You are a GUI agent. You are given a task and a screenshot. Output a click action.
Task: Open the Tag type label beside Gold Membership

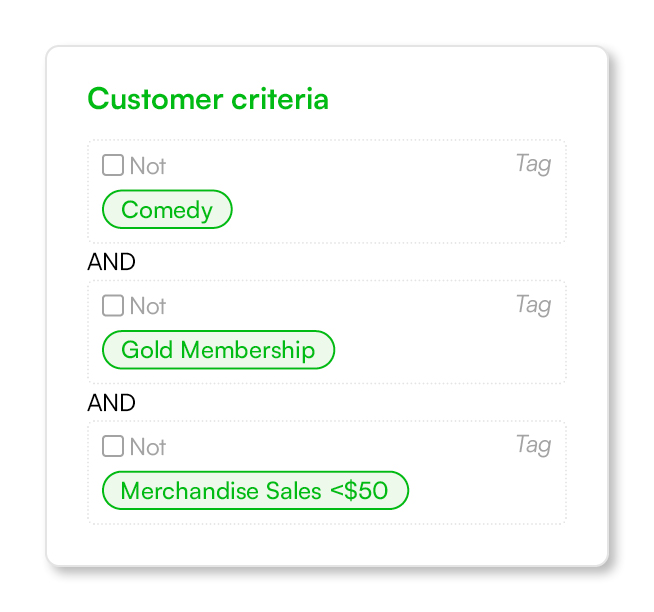click(x=533, y=304)
